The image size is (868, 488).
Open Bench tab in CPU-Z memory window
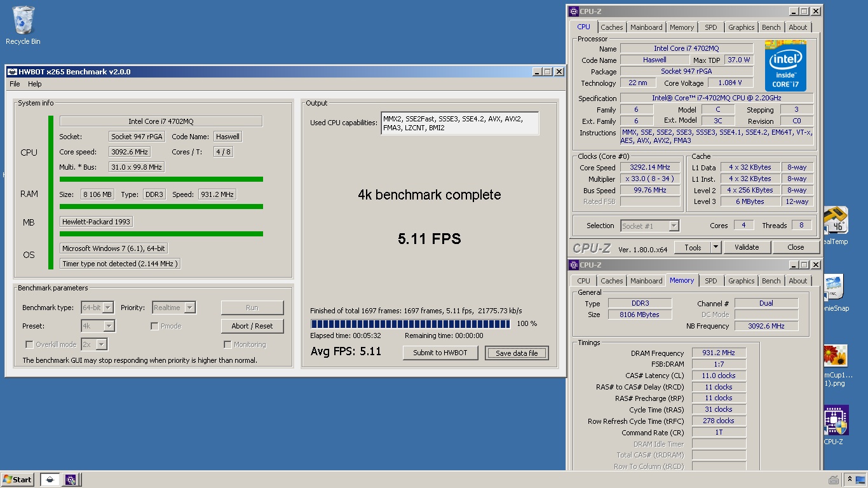771,281
